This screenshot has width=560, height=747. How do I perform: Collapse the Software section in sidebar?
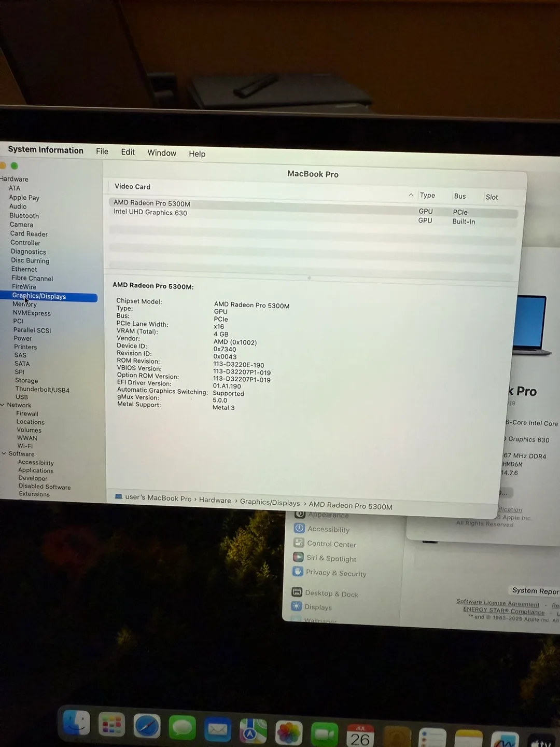pos(4,453)
